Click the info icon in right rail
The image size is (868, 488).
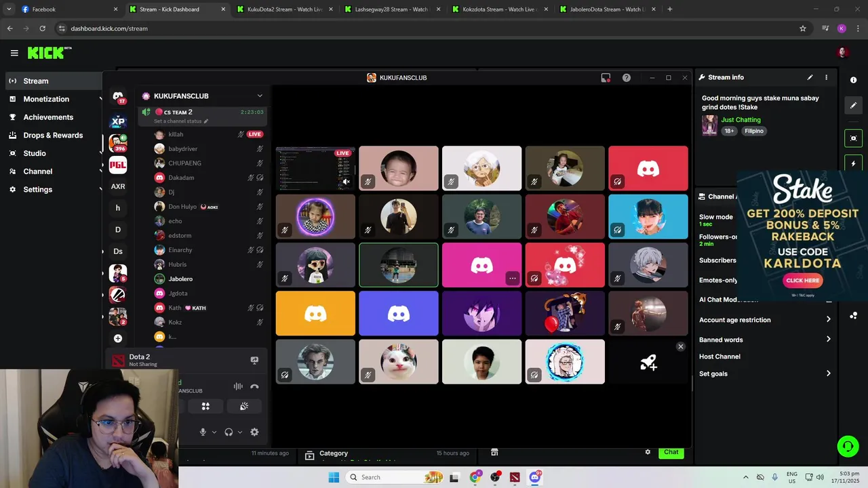click(x=853, y=80)
